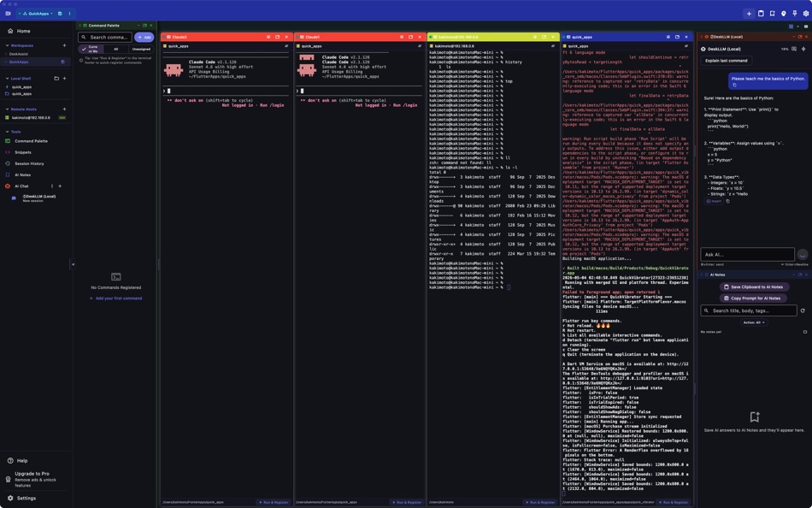Add a remote host with the plus icon
This screenshot has height=508, width=812.
click(x=64, y=109)
